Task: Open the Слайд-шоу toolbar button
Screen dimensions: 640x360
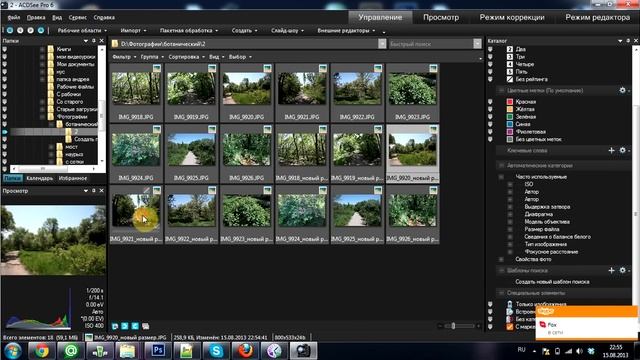Action: click(287, 30)
